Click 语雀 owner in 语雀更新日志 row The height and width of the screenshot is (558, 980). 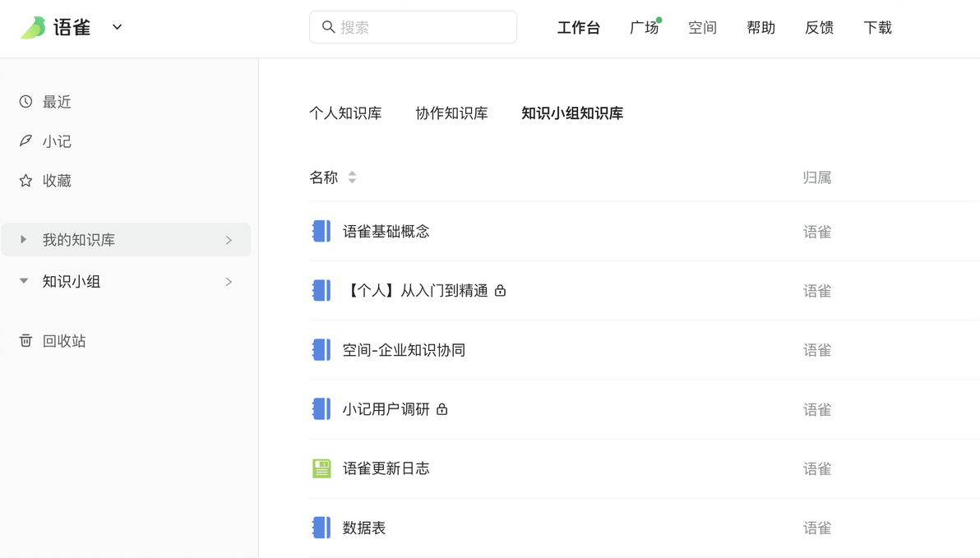[x=817, y=469]
